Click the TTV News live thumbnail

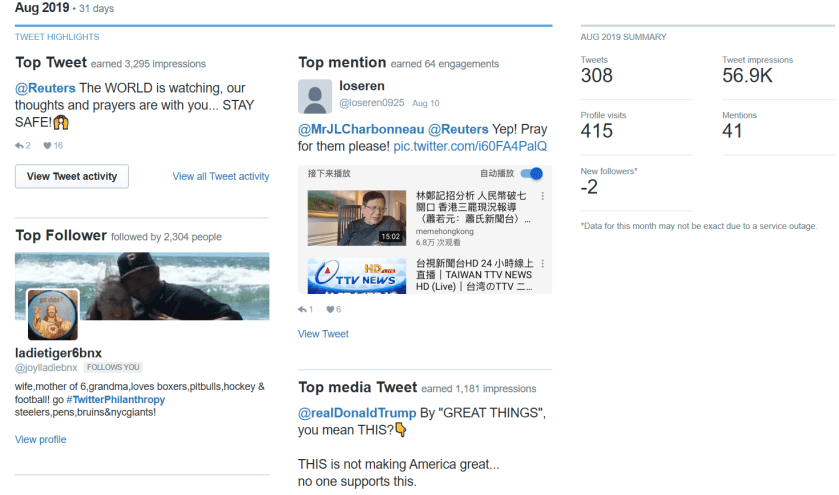point(355,275)
